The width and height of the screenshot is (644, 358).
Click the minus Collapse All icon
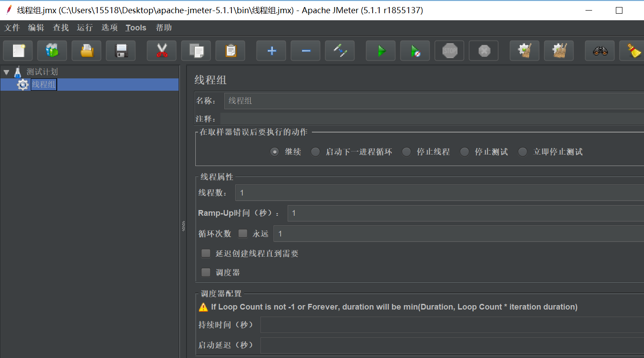tap(306, 51)
